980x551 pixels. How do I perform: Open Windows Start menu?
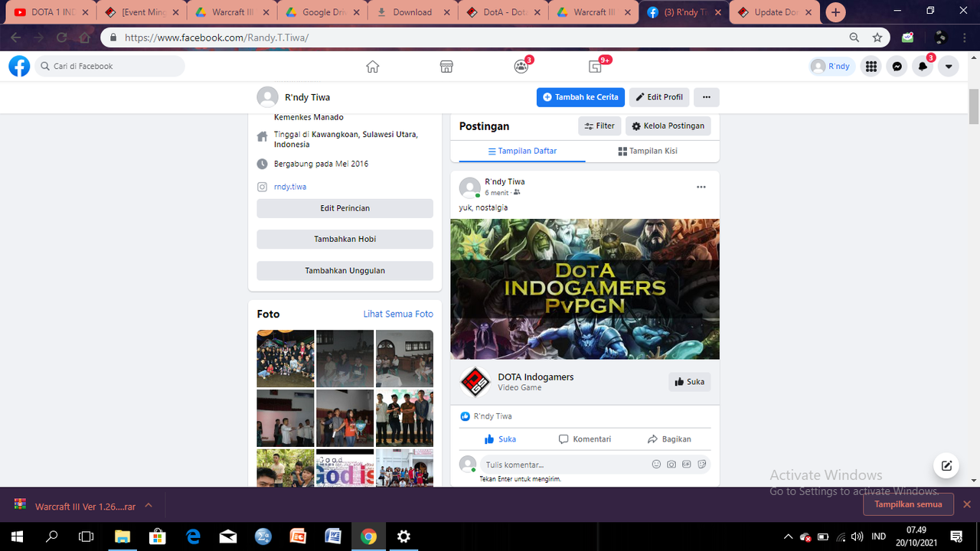point(16,536)
